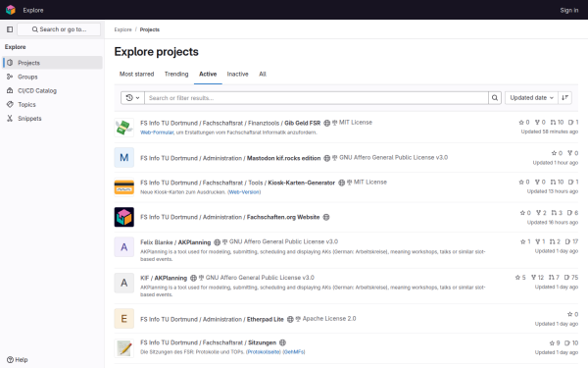The width and height of the screenshot is (588, 368).
Task: Click the Kiosk-Karten-Generator card avatar
Action: tap(124, 187)
